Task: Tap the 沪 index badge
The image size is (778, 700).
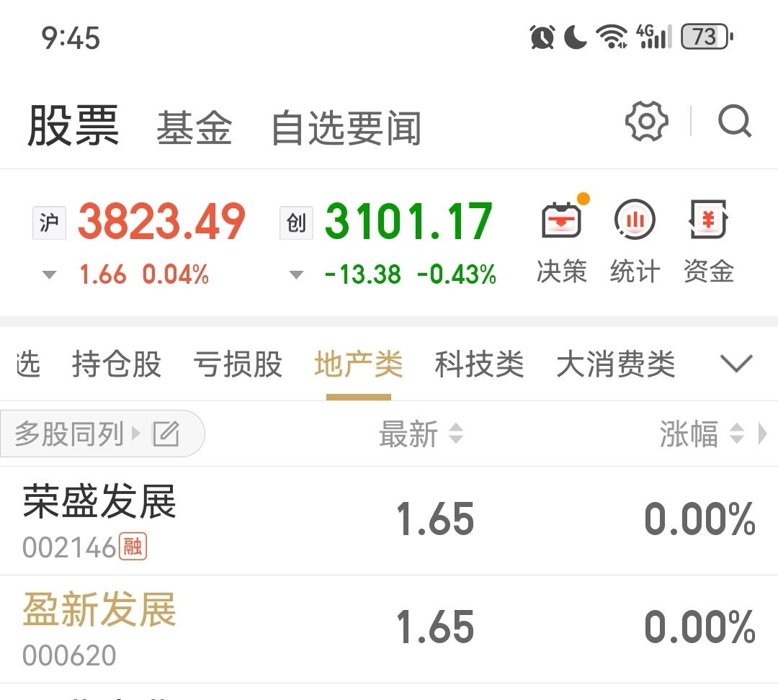Action: click(49, 223)
